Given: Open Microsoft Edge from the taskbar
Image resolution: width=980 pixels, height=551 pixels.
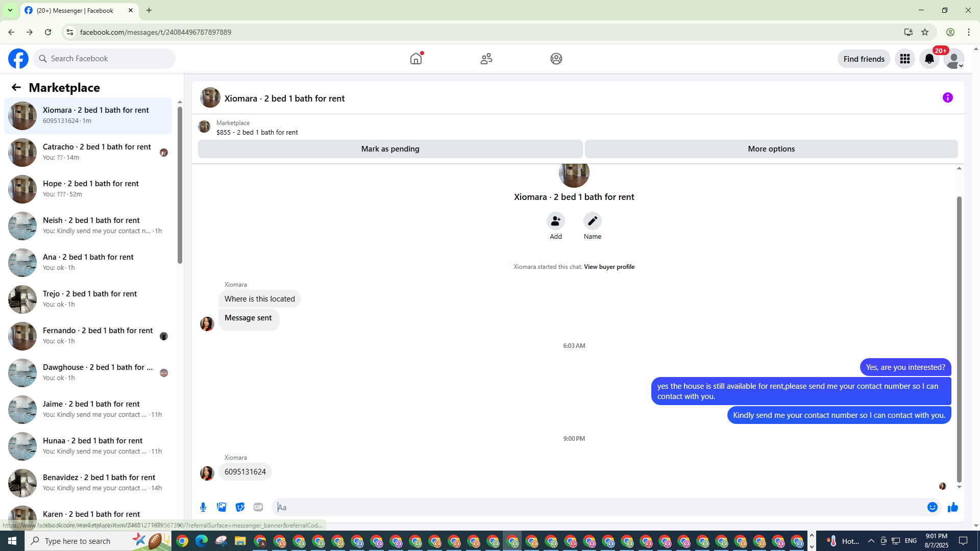Looking at the screenshot, I should tap(202, 541).
